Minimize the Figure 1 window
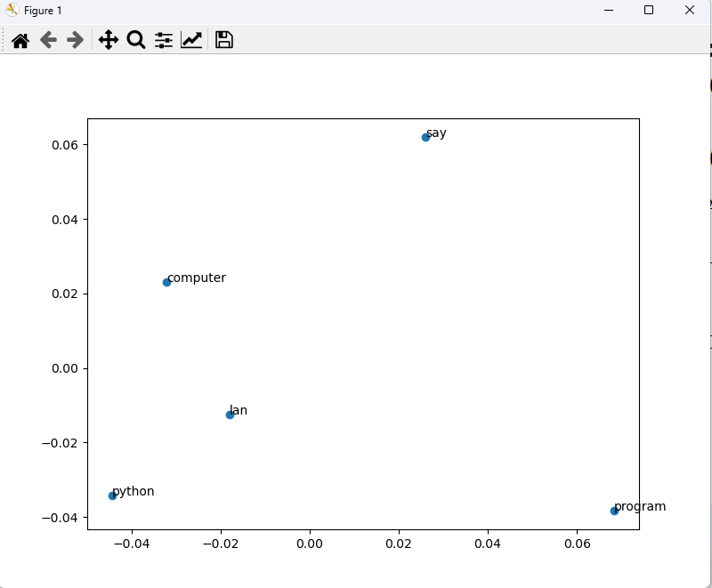The width and height of the screenshot is (712, 588). coord(609,10)
